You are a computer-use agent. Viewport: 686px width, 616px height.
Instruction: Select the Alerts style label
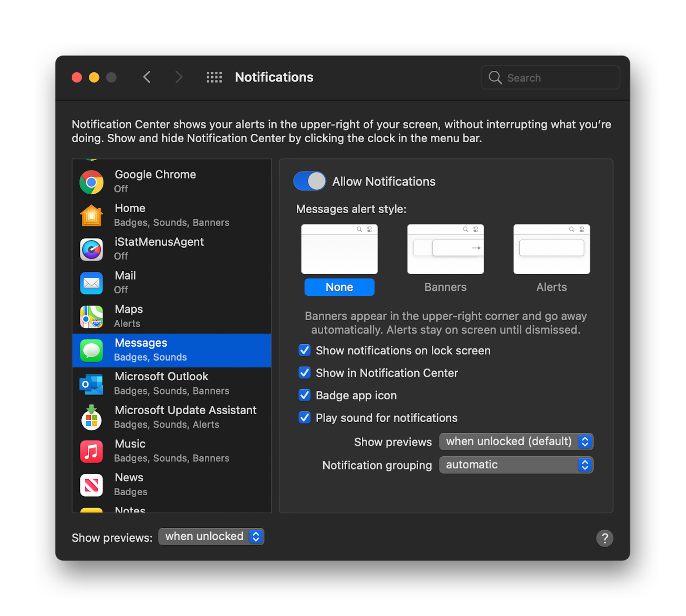tap(551, 287)
